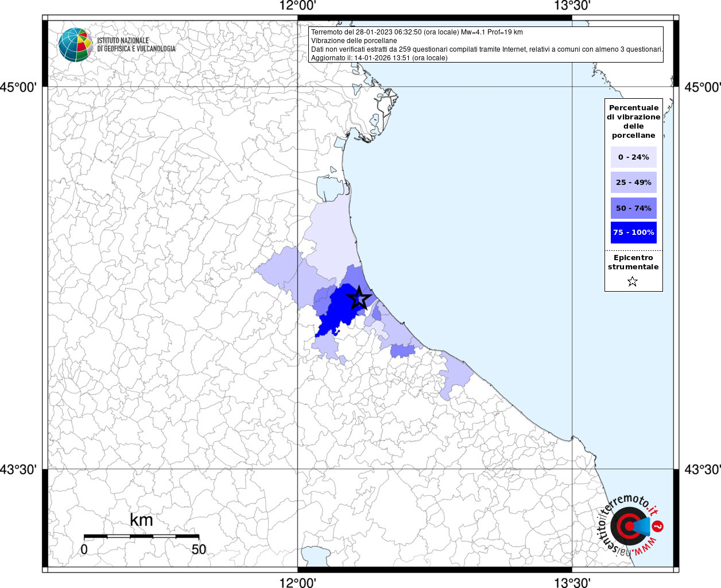Select the 50 - 74% legend swatch
Viewport: 721px width, 588px height.
pos(634,208)
